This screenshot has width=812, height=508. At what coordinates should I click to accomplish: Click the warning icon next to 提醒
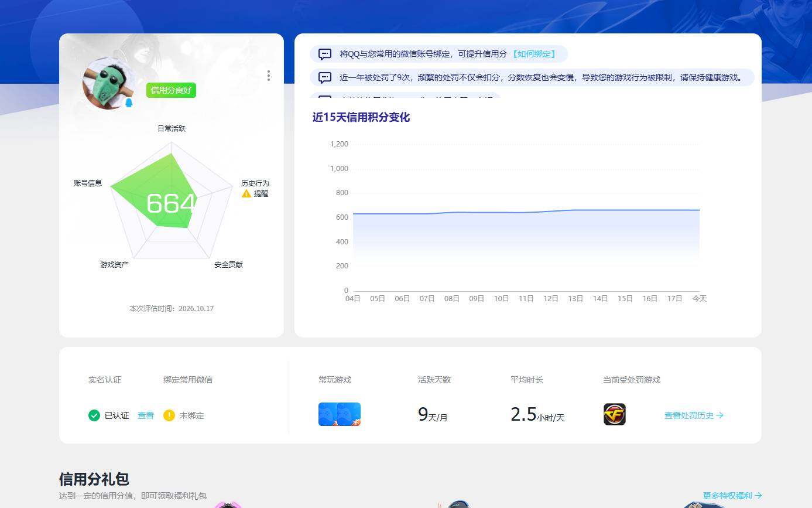tap(246, 193)
